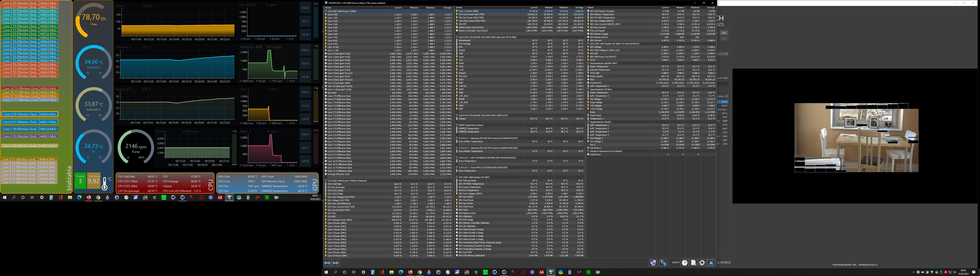Select 'CPU Package Power (SMU)' row in HWiNFO
980x276 pixels.
(389, 220)
